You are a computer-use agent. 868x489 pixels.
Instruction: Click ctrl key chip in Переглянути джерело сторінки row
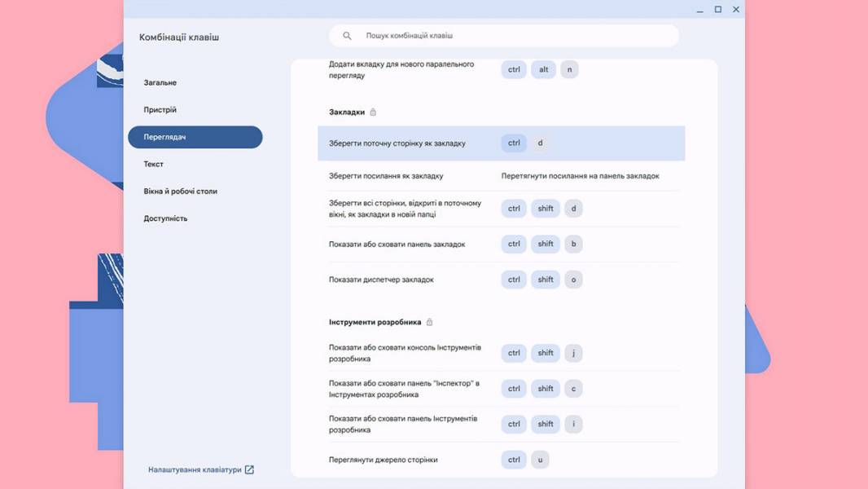[x=514, y=460]
